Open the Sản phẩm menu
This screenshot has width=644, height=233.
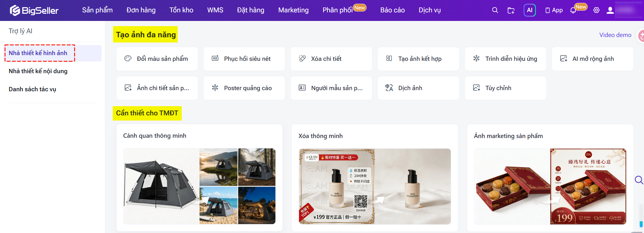tap(97, 10)
